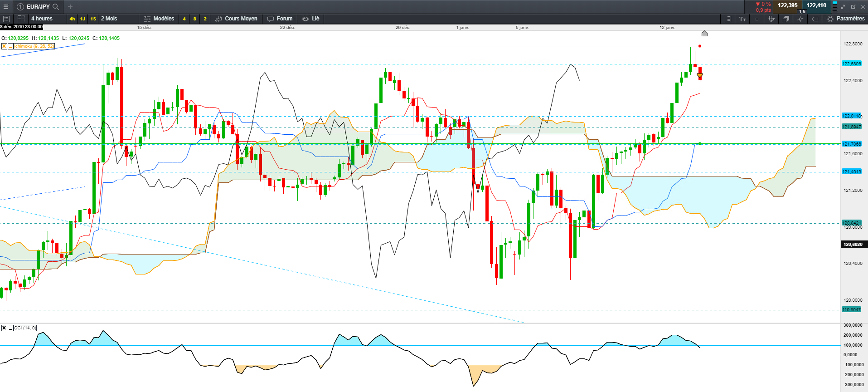Select the 121,4013 price level label
This screenshot has width=868, height=392.
(851, 172)
